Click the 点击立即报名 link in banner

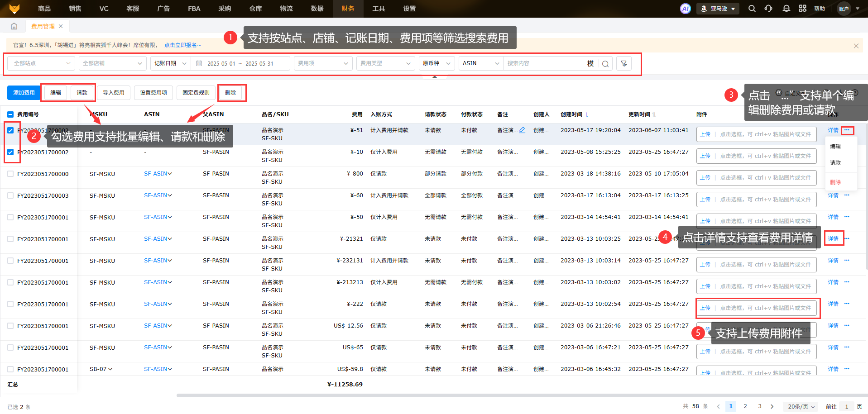click(x=182, y=45)
